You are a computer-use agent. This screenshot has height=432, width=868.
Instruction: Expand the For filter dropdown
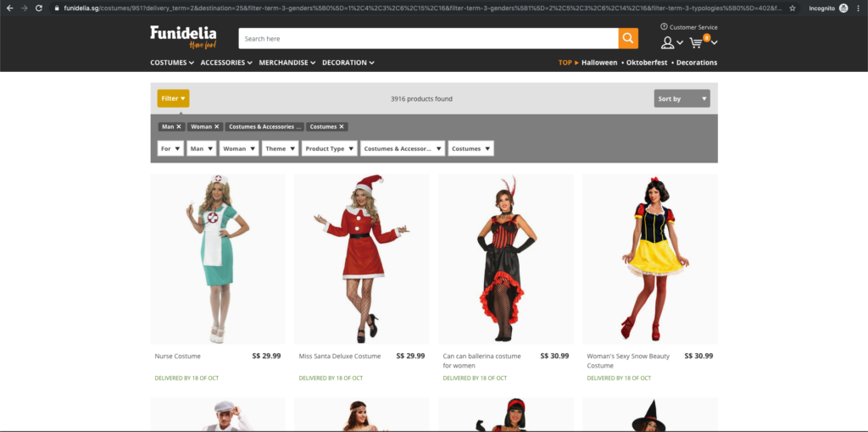(x=170, y=148)
